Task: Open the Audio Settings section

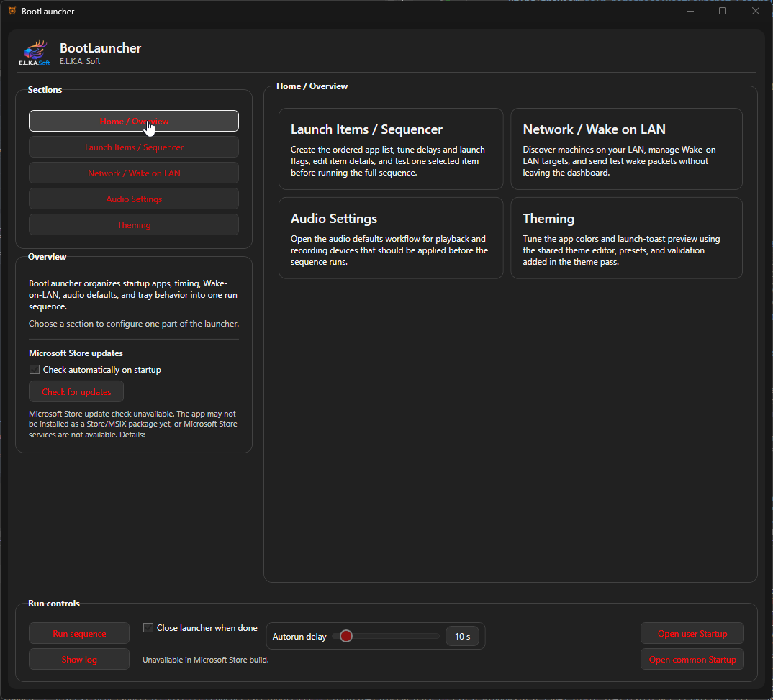Action: coord(134,199)
